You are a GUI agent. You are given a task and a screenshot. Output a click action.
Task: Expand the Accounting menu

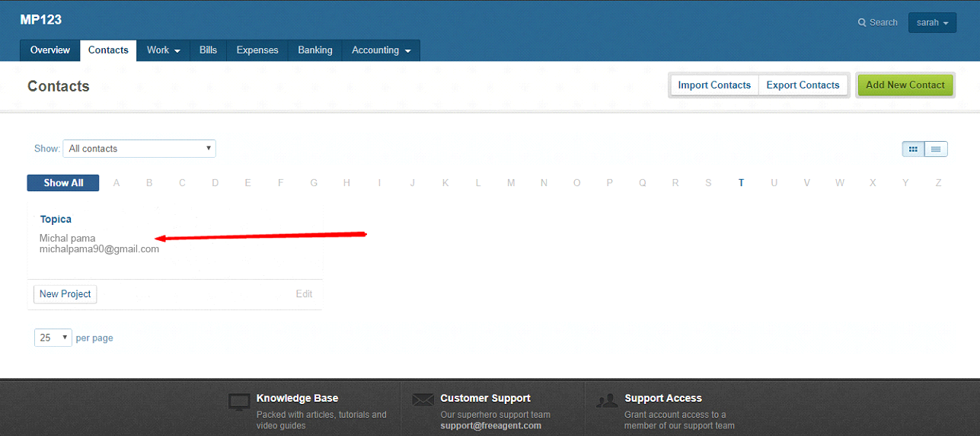tap(381, 50)
